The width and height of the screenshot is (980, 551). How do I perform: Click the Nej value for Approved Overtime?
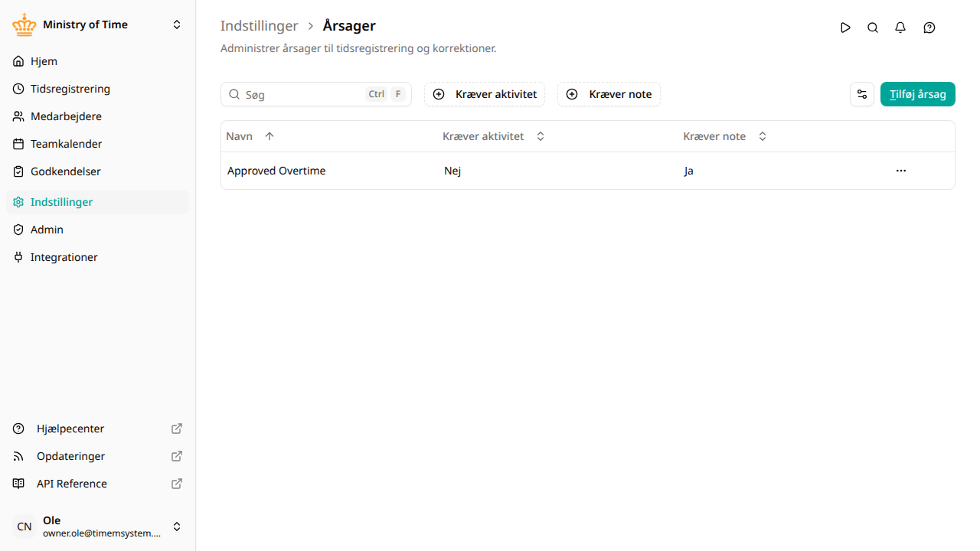(x=452, y=171)
